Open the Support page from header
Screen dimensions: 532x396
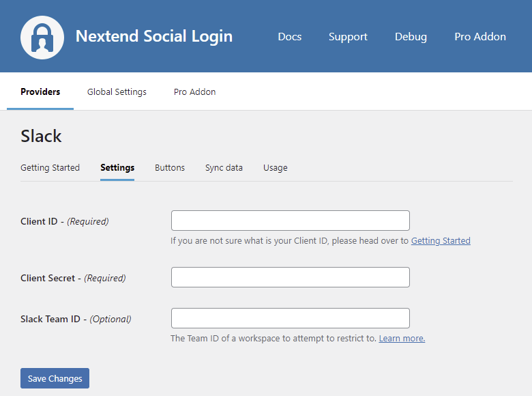348,37
